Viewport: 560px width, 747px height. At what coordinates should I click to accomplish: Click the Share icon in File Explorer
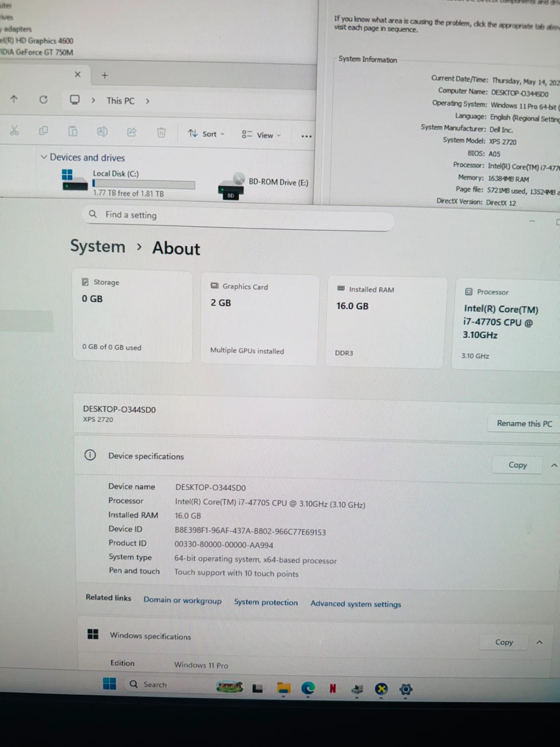(132, 132)
